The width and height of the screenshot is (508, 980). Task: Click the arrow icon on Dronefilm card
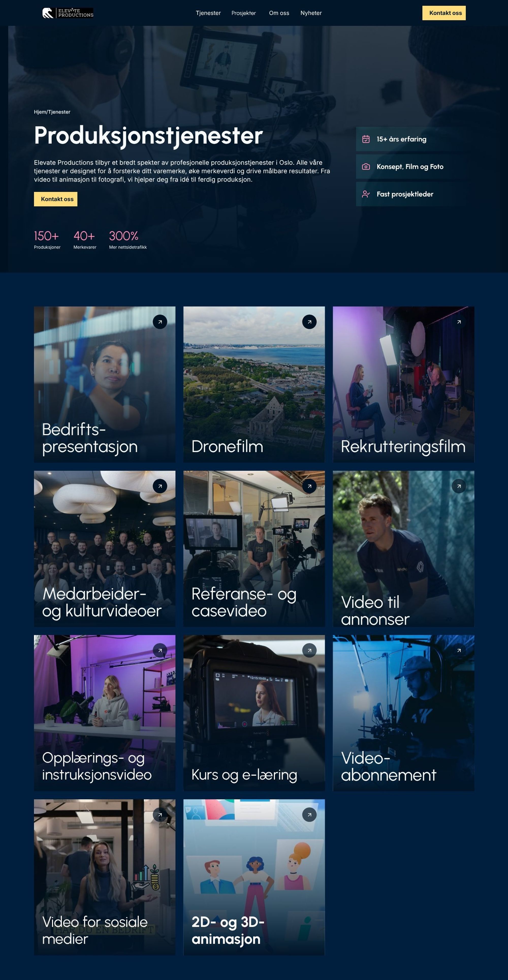tap(309, 322)
